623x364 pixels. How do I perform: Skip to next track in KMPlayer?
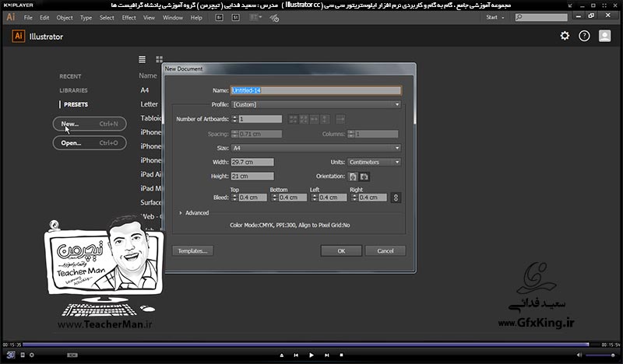326,355
